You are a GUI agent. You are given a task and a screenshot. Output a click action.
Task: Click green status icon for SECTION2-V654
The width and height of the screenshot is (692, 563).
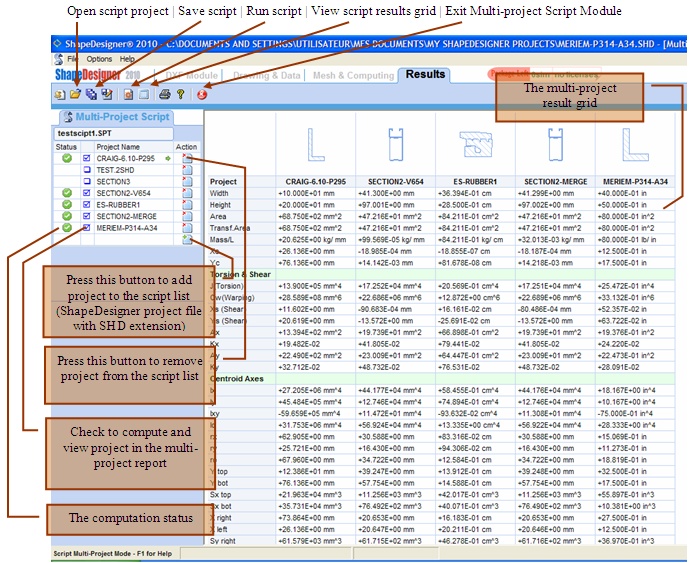67,193
